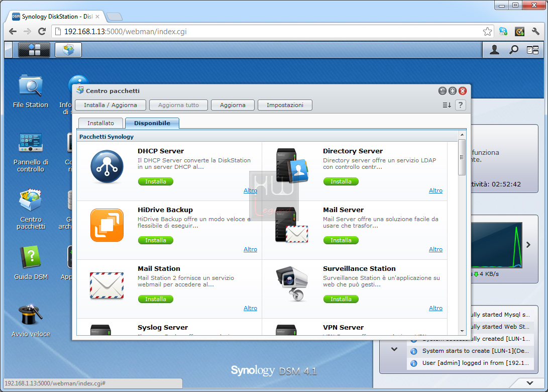Open the Altro link for HiDrive Backup
This screenshot has width=548, height=392.
250,249
